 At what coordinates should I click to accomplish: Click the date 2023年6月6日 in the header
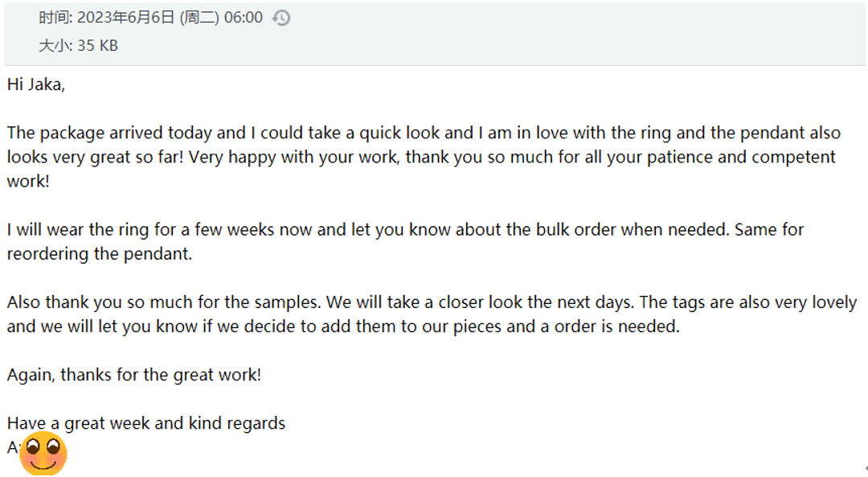(x=126, y=18)
